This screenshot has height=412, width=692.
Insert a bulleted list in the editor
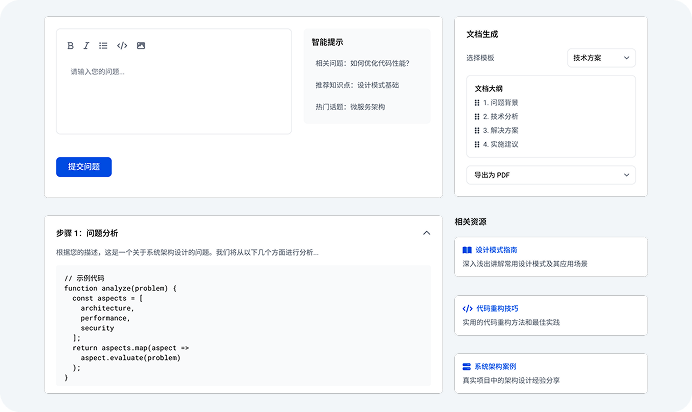(x=103, y=45)
